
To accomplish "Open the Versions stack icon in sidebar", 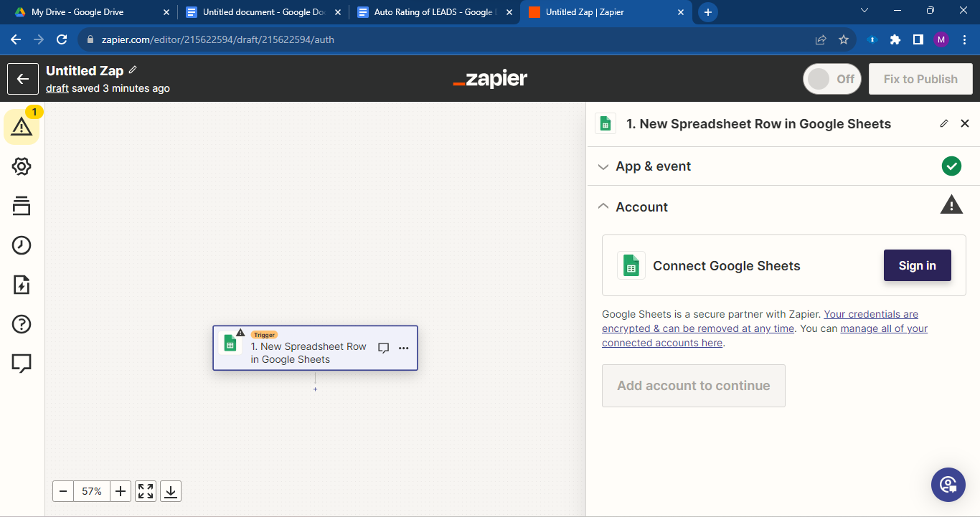I will click(x=22, y=206).
